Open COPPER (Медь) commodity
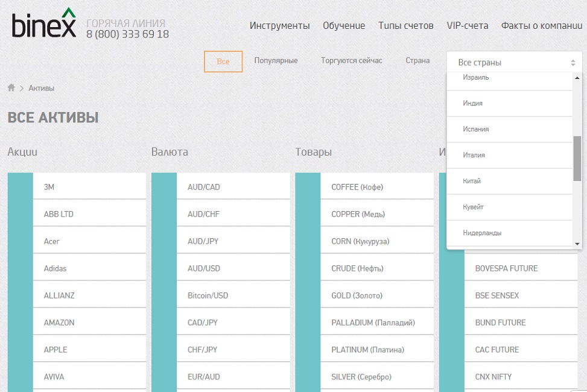Image resolution: width=587 pixels, height=392 pixels. coord(377,213)
